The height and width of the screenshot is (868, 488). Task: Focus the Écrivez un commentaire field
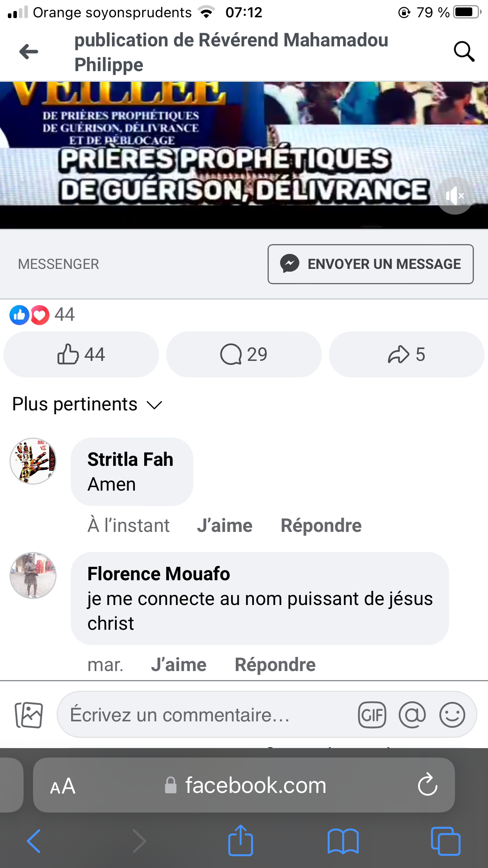click(204, 715)
